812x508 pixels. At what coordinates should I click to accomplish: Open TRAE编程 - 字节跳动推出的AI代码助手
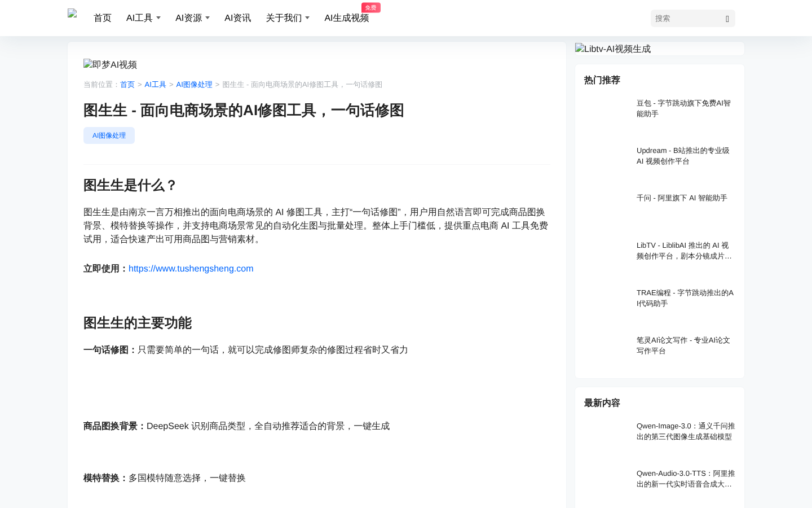(x=685, y=298)
